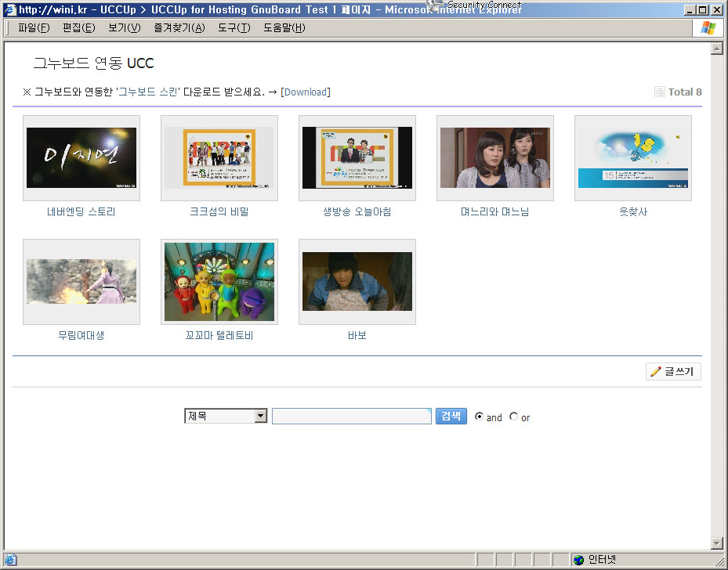Screen dimensions: 728x570
Task: Open the [Download] link
Action: 306,92
